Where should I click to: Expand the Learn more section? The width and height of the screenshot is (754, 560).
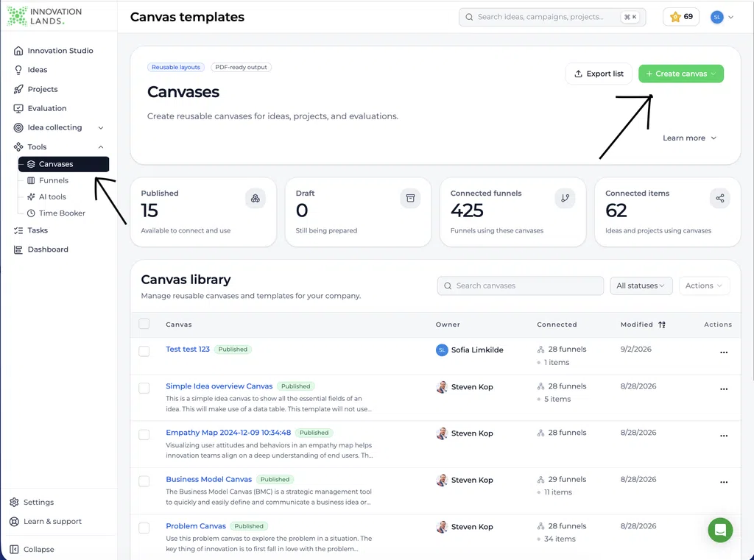(x=689, y=138)
